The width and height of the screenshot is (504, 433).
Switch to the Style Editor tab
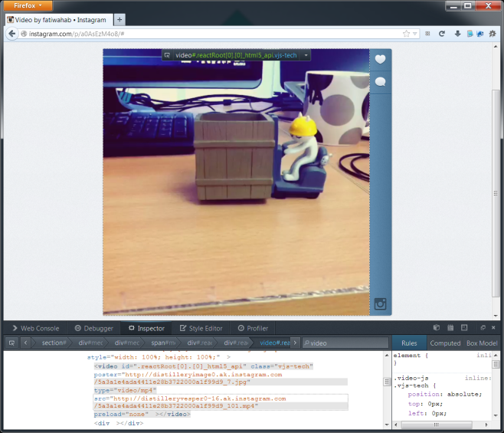point(201,328)
